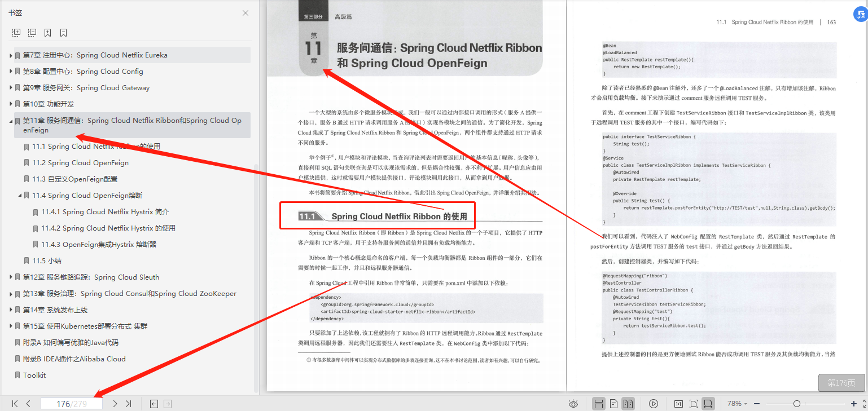Switch to single page view mode

613,403
